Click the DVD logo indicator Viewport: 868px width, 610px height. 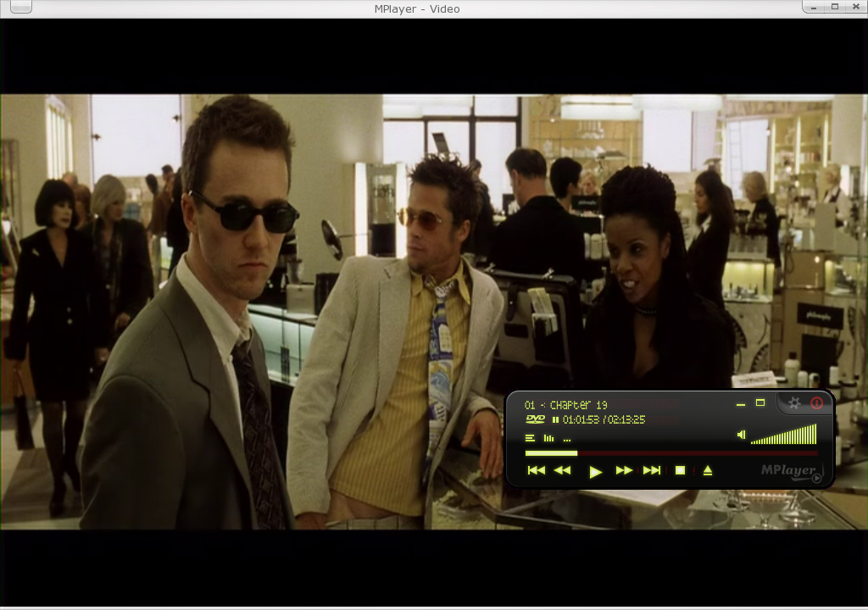pyautogui.click(x=536, y=419)
